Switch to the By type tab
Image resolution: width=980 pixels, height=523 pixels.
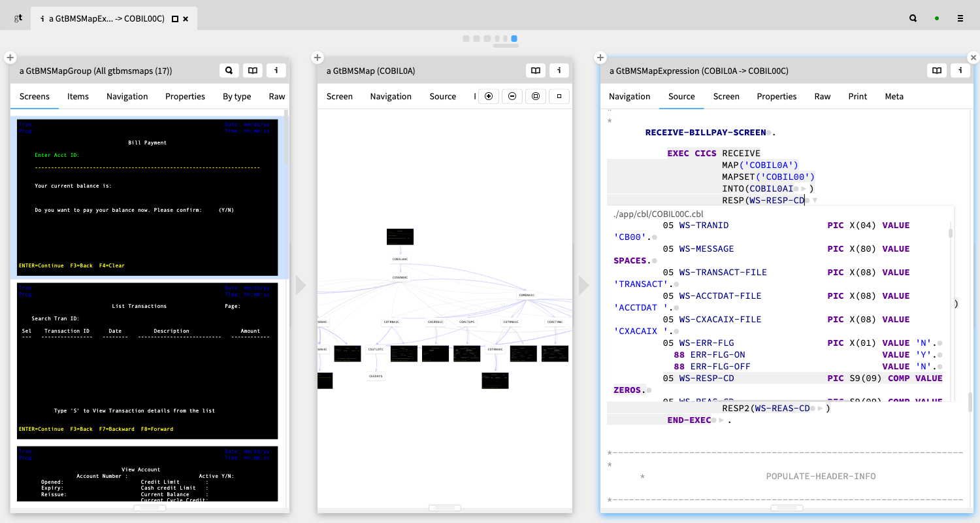click(237, 96)
